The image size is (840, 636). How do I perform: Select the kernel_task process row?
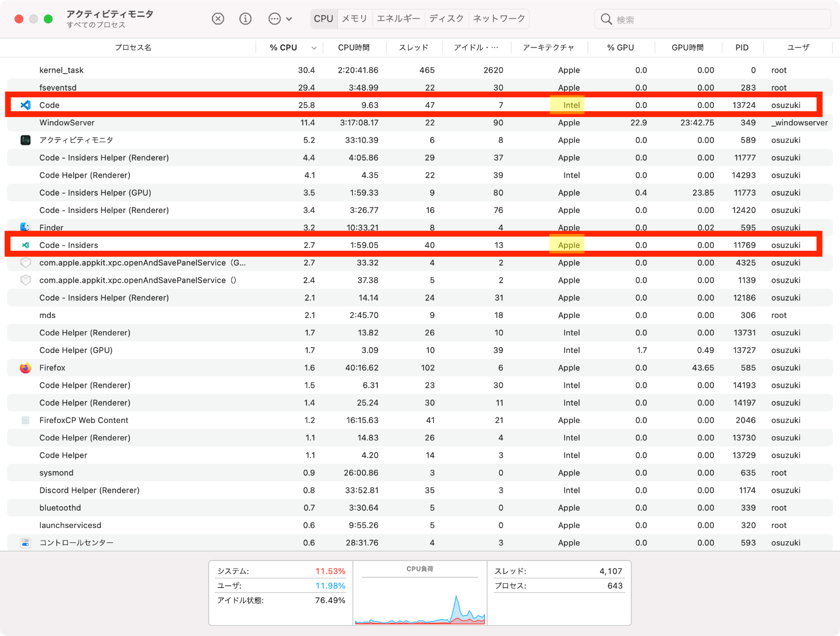(x=420, y=70)
